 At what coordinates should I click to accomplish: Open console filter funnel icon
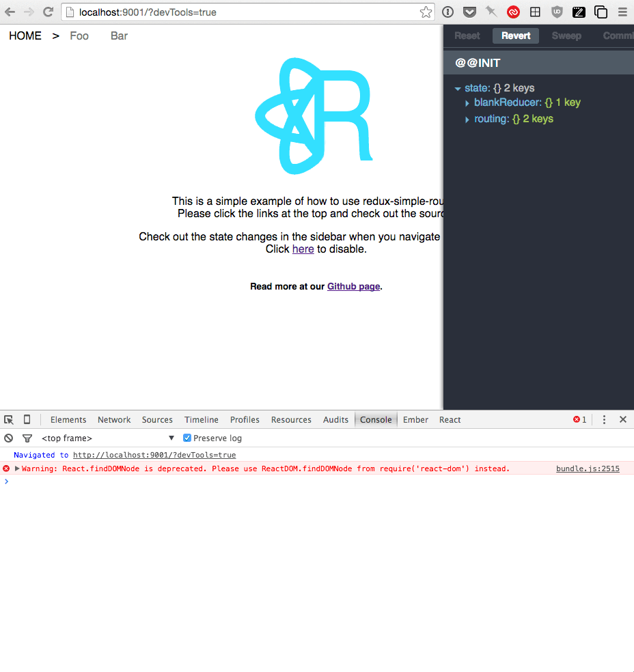point(27,438)
